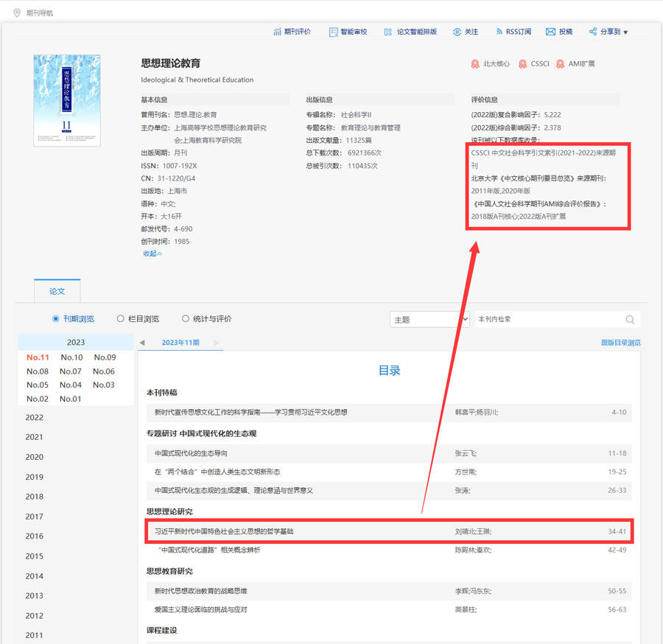The image size is (663, 644).
Task: Click the location pin icon beside 期刊导航
Action: point(17,13)
